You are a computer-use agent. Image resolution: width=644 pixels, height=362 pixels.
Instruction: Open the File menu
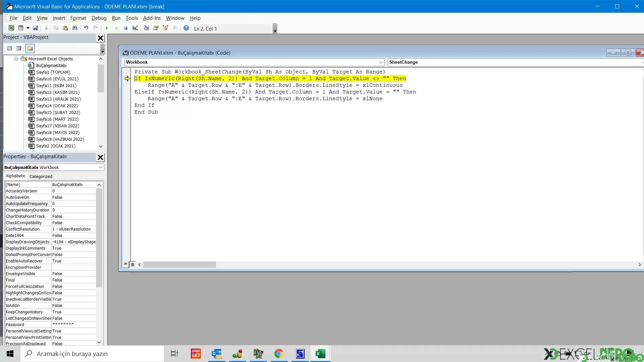point(13,18)
